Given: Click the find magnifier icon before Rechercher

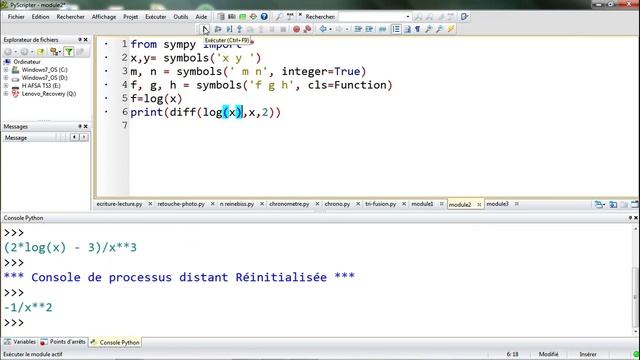Looking at the screenshot, I should coord(279,17).
